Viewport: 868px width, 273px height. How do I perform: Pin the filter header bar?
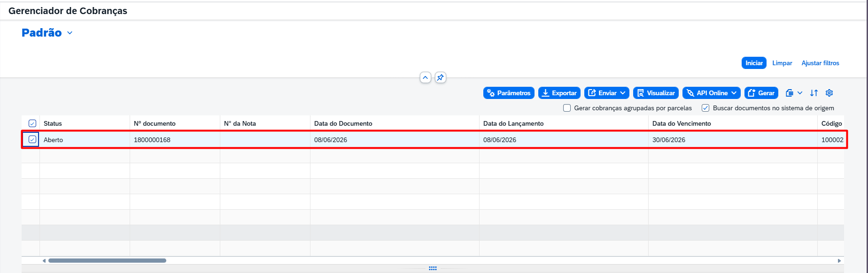tap(440, 77)
